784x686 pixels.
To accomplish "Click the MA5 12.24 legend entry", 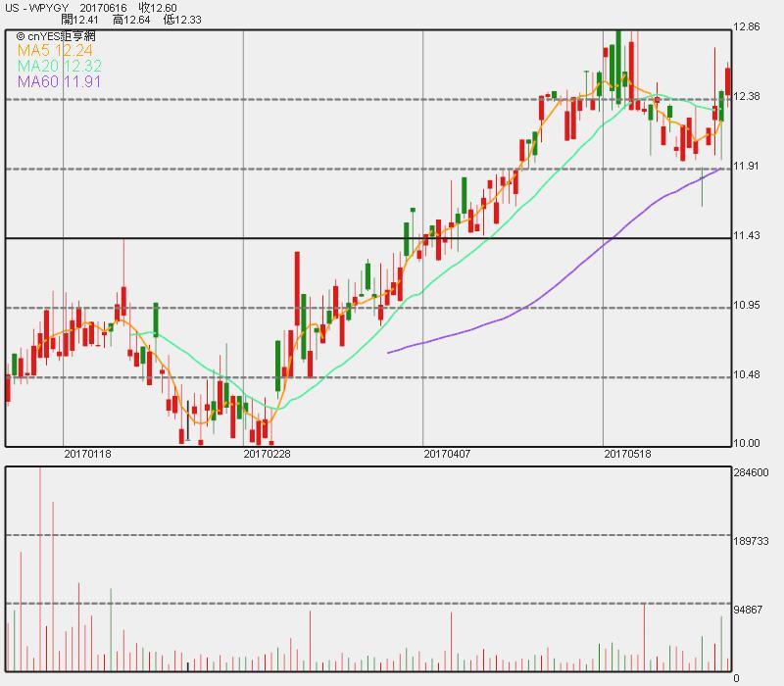I will [55, 51].
